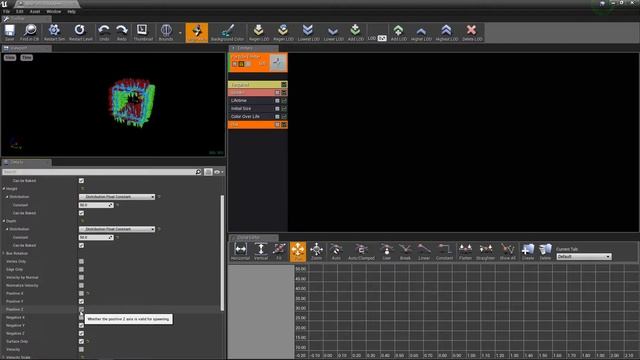Click the Thumbnail capture icon
640x360 pixels.
point(143,32)
